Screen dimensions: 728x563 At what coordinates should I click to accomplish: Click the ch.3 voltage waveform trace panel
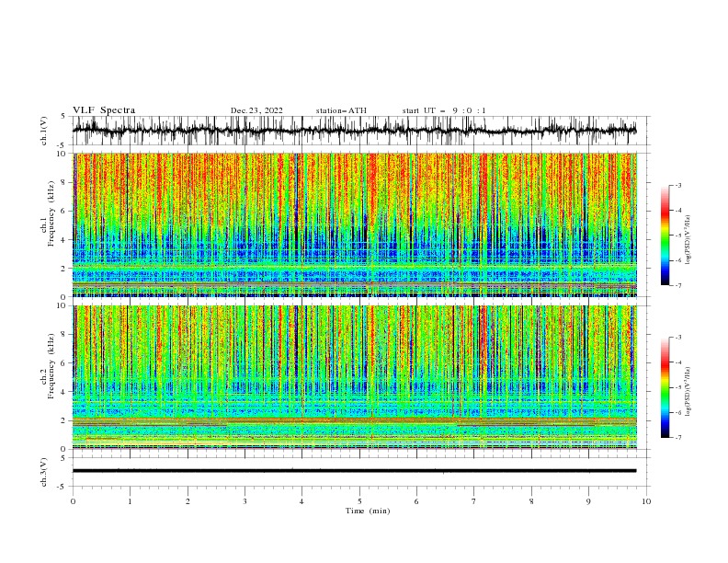(360, 472)
